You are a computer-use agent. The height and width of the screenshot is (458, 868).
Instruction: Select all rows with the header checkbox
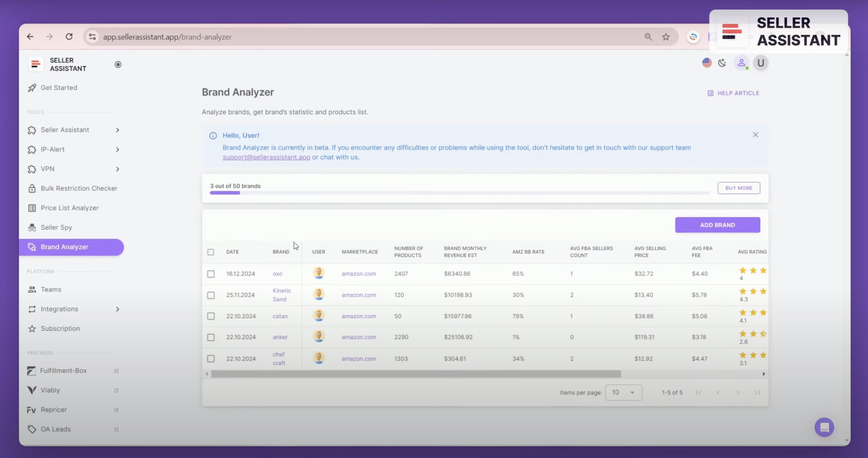click(x=211, y=252)
